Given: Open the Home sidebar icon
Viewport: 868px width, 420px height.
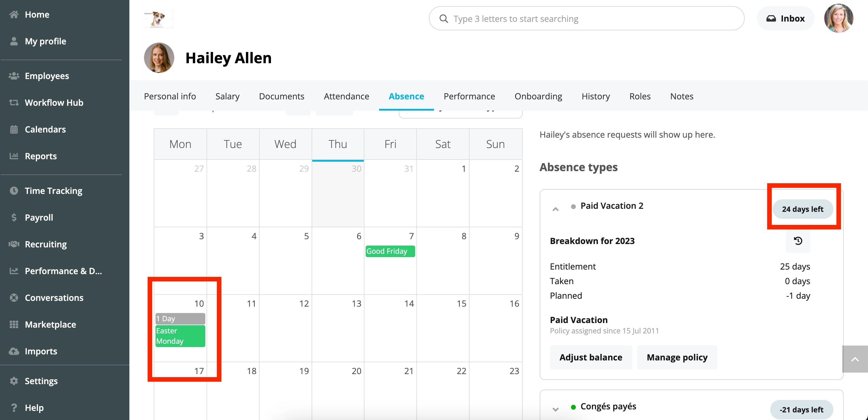Looking at the screenshot, I should [x=14, y=15].
